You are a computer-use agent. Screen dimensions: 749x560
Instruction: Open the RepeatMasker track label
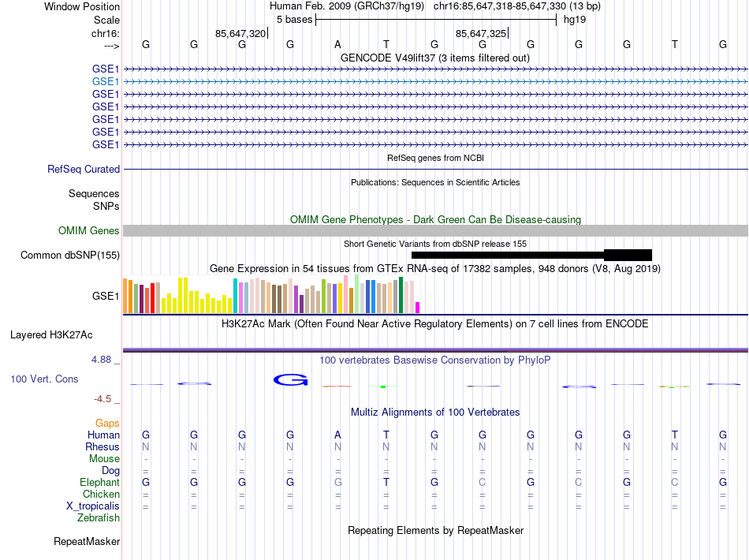click(x=87, y=541)
